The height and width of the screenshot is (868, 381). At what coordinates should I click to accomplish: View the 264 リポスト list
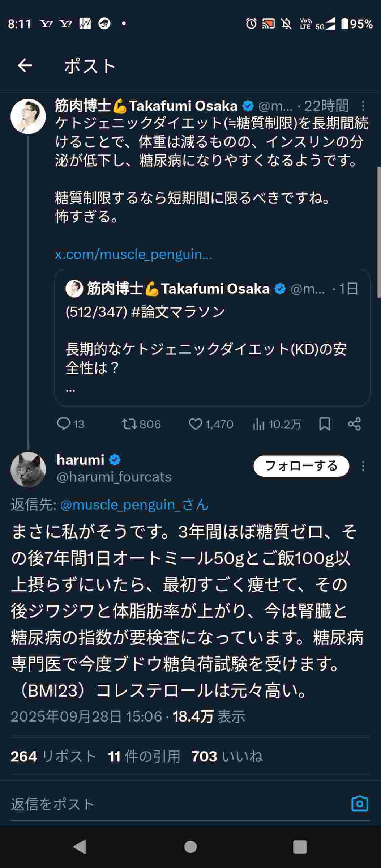(x=53, y=756)
